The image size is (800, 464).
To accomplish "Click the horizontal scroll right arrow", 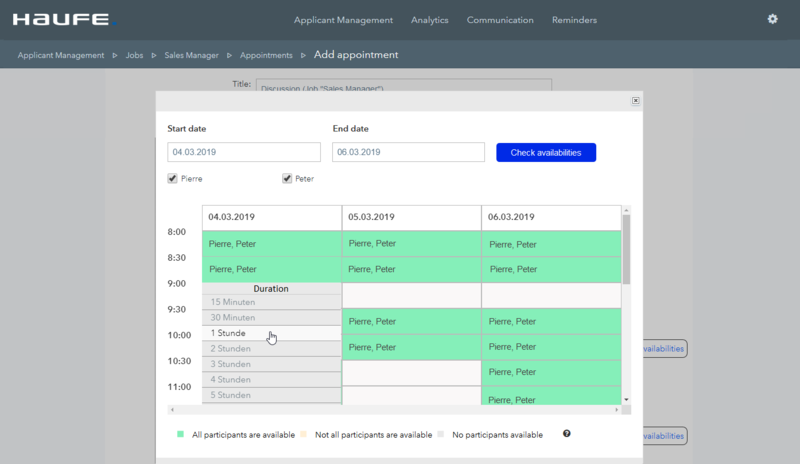I will pos(616,409).
